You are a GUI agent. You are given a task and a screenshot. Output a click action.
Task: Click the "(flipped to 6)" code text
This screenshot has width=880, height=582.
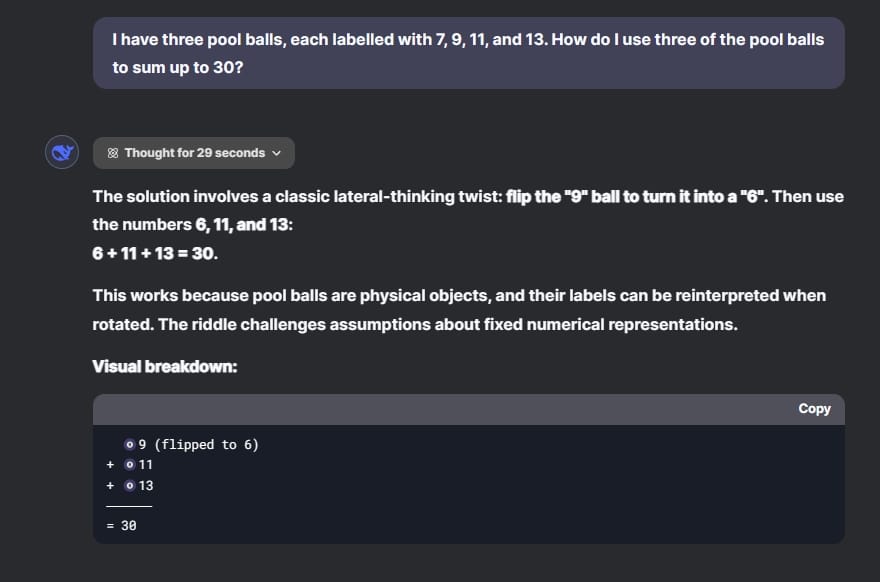[207, 445]
